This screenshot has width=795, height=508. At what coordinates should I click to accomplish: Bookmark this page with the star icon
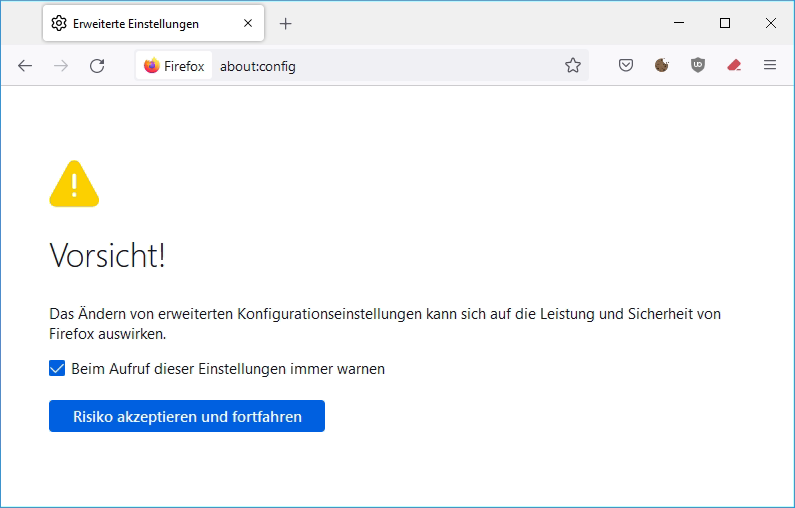click(x=573, y=65)
